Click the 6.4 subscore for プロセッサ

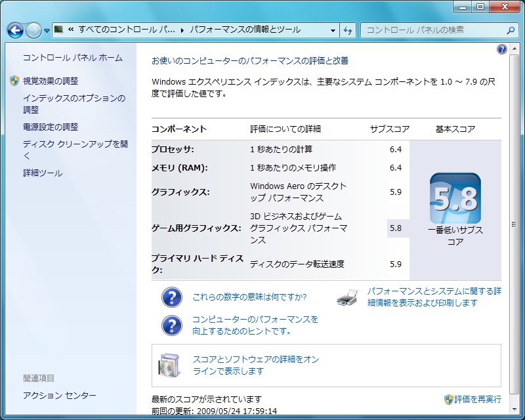(396, 149)
